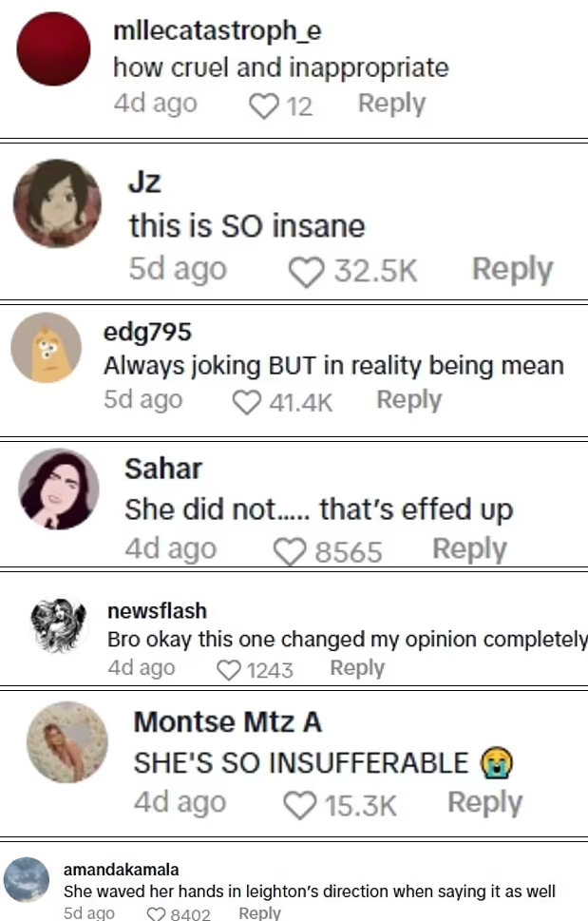View Jz's avatar profile picture
The height and width of the screenshot is (921, 588).
56,203
